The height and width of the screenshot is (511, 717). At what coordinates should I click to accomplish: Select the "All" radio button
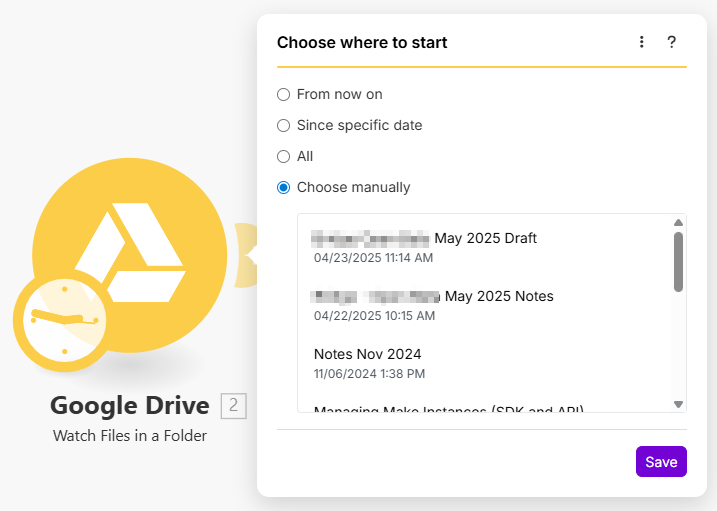point(284,156)
